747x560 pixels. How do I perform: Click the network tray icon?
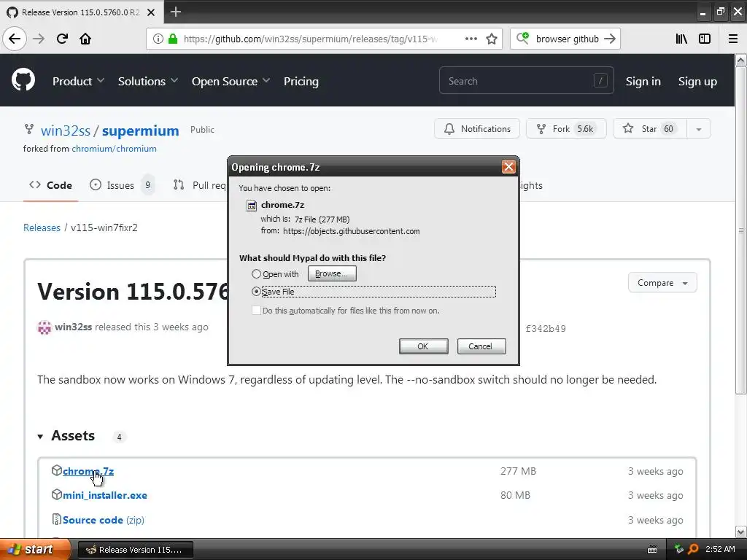coord(679,549)
